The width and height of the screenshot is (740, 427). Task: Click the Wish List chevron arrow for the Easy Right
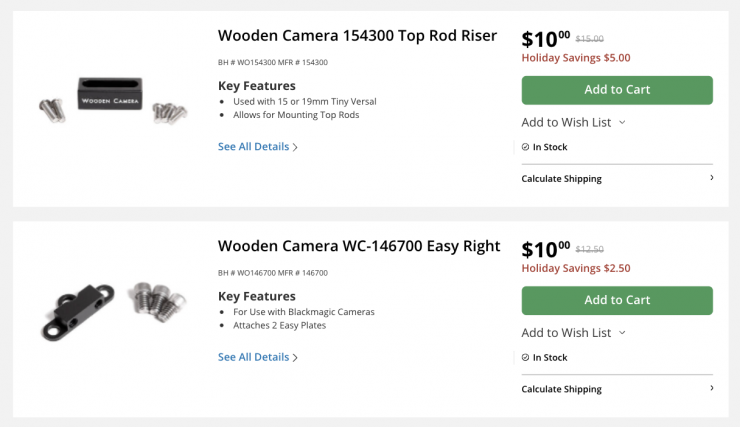pos(622,332)
